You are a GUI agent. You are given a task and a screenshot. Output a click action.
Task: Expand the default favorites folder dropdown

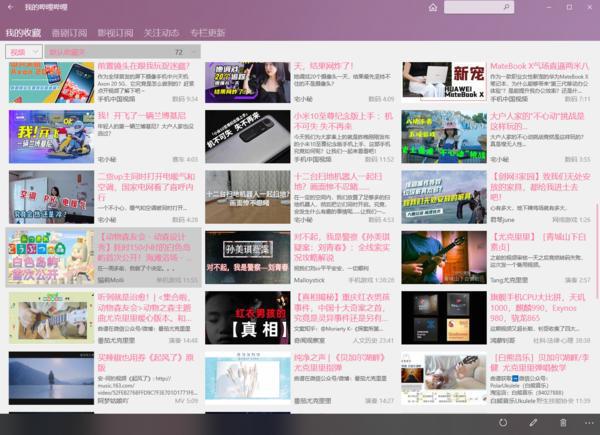coord(120,52)
